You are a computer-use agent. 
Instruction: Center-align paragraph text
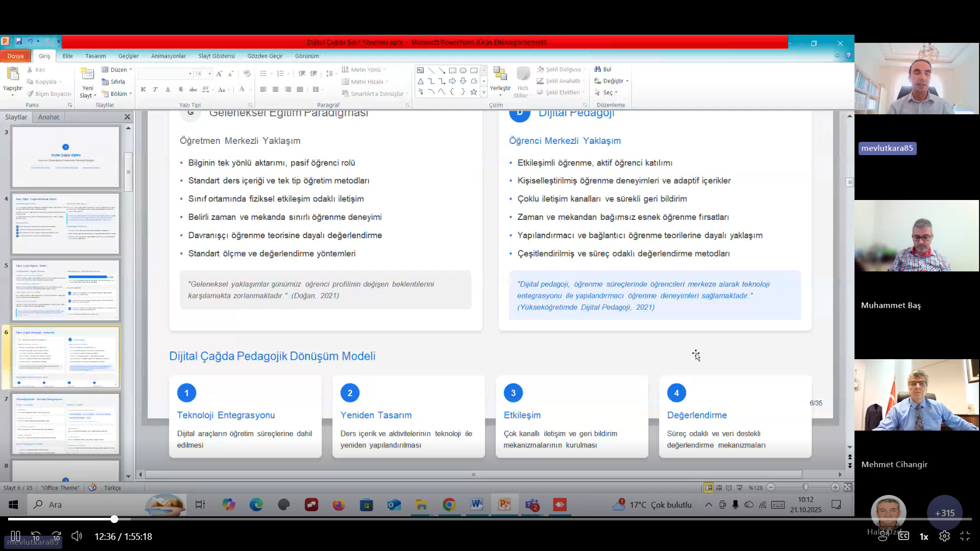[276, 89]
